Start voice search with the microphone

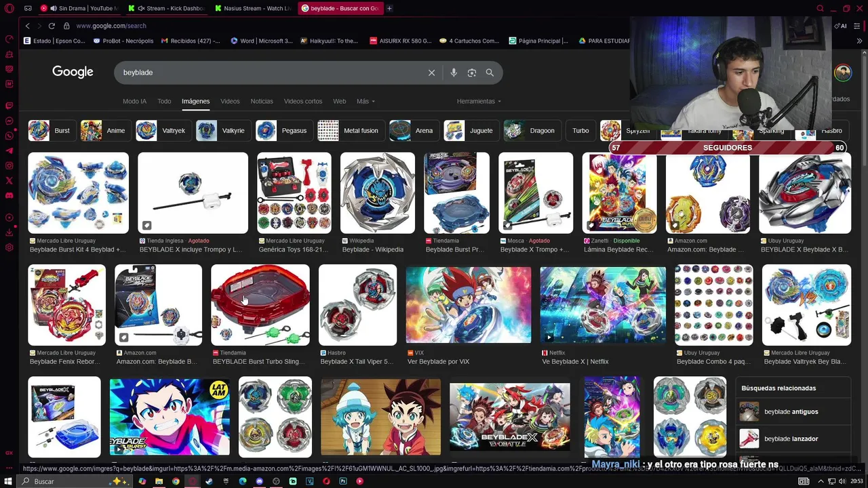point(454,73)
